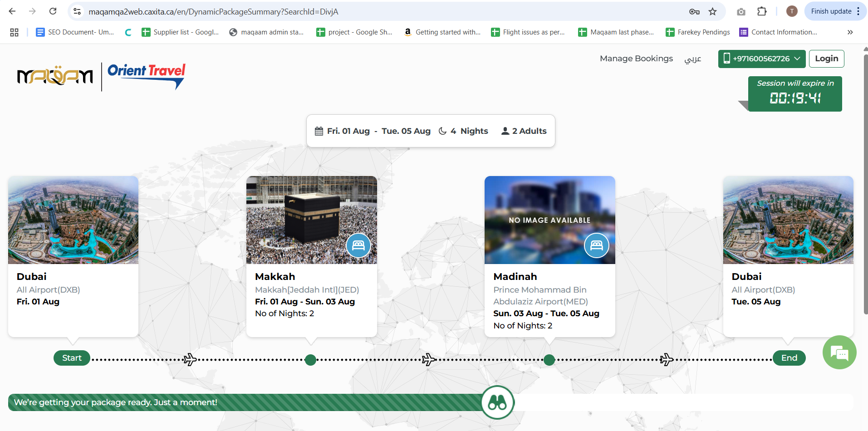Screen dimensions: 868x431
Task: Click the hotel bed icon on Makkah card
Action: (358, 245)
